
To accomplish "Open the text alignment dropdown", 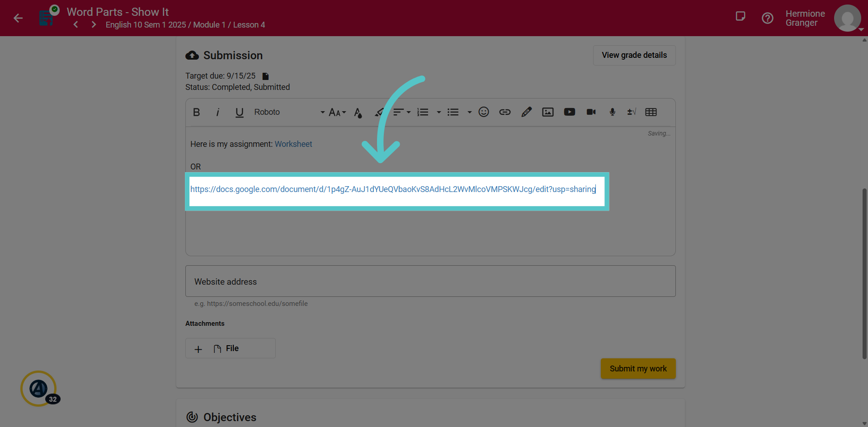I will point(401,112).
